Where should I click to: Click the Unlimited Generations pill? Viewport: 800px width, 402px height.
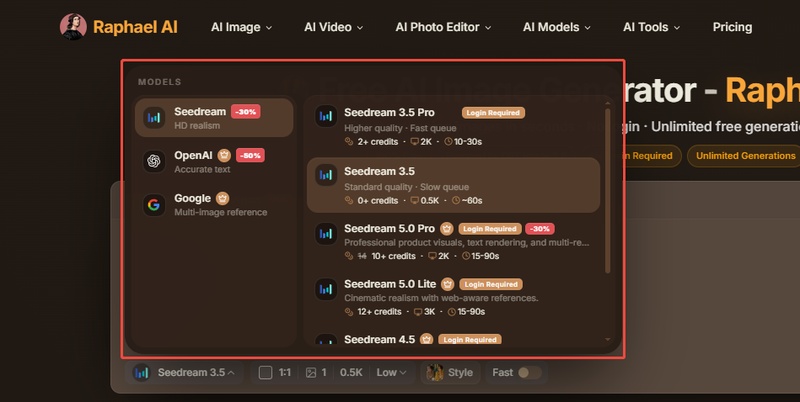[x=745, y=156]
